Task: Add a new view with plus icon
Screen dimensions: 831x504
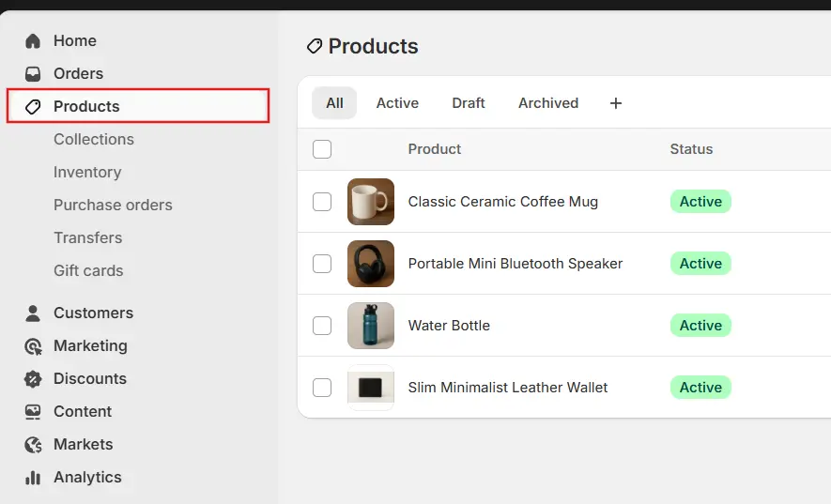Action: (x=616, y=103)
